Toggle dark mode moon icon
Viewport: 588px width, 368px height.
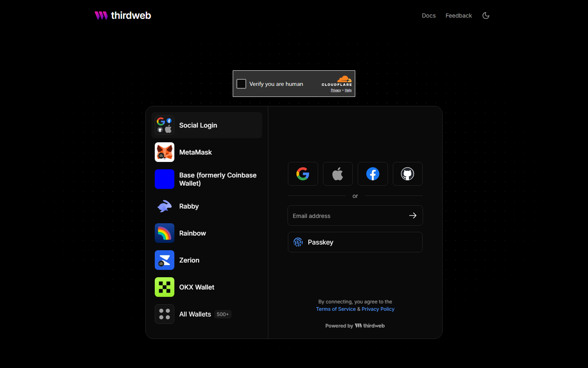click(486, 16)
